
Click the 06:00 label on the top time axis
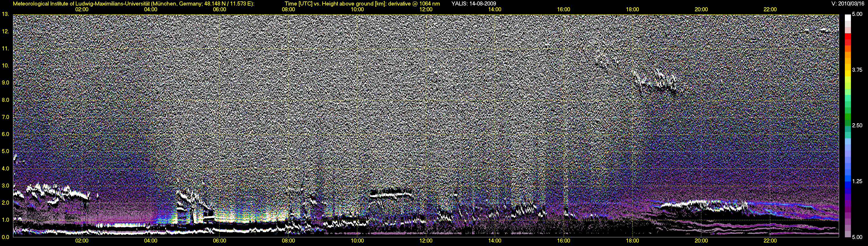[x=219, y=10]
